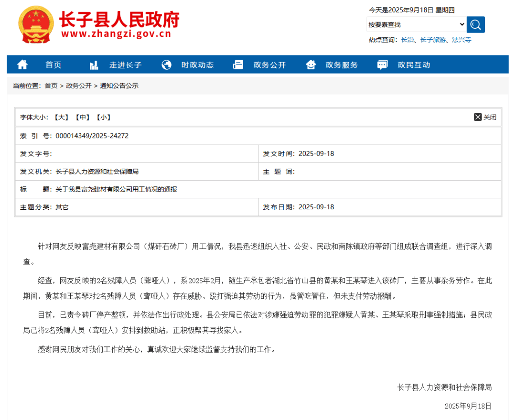Click the chat bubble icon next to 政民互动
Screen dimensions: 516x420
(x=382, y=65)
